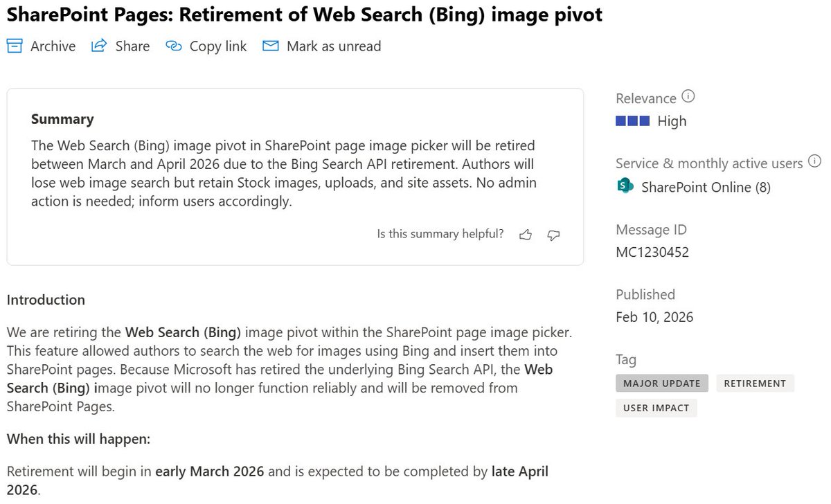
Task: Open the Relevance info icon
Action: tap(688, 97)
